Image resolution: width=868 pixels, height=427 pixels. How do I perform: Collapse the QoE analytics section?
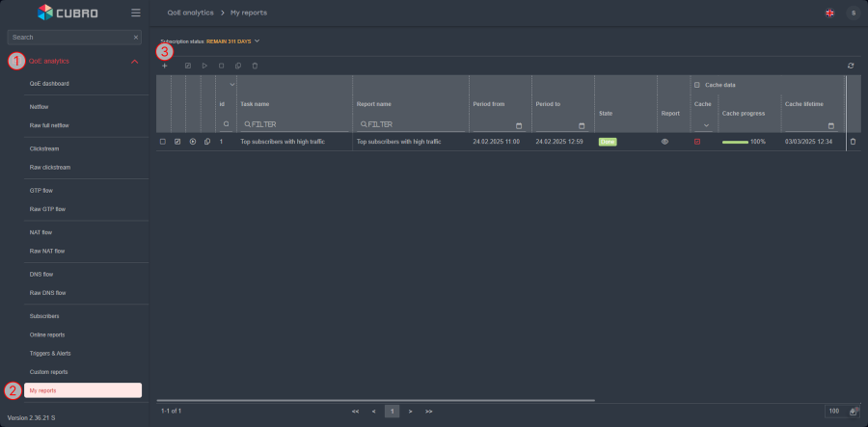point(134,62)
